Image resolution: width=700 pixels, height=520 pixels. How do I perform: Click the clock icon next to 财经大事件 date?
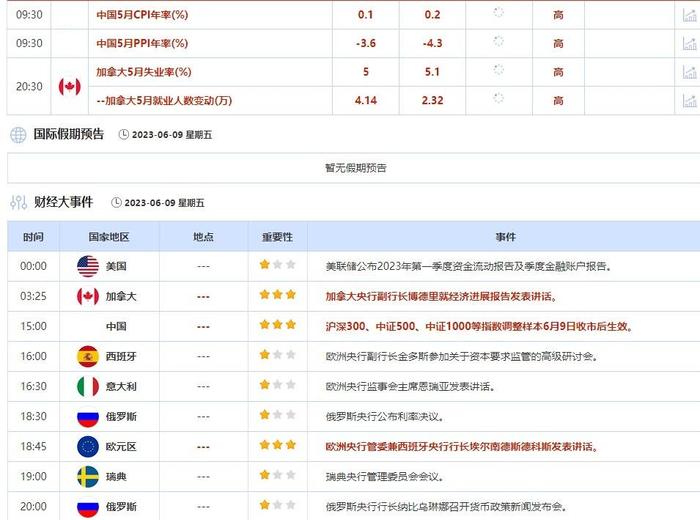(116, 203)
